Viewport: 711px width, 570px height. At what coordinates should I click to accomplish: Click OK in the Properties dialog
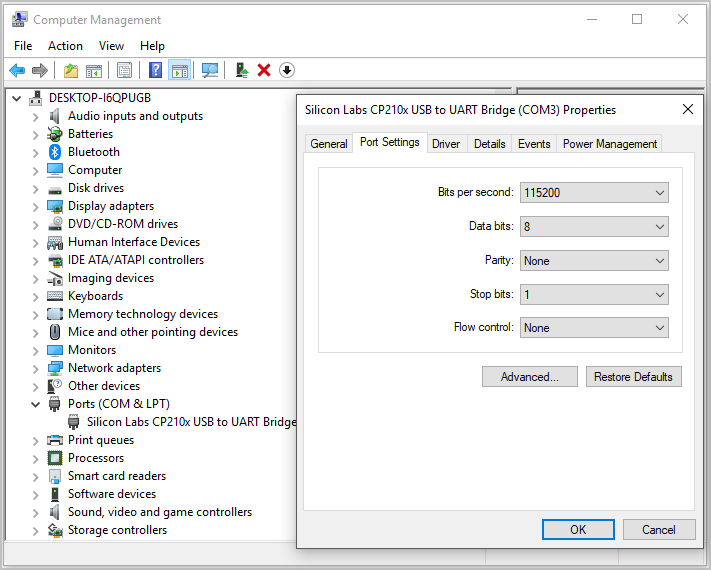click(578, 530)
